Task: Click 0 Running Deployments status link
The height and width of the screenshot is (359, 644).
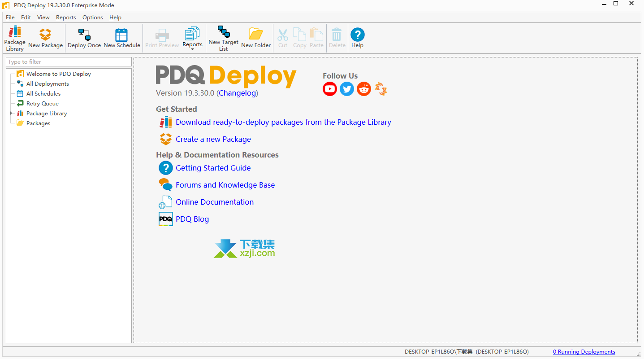Action: coord(584,352)
